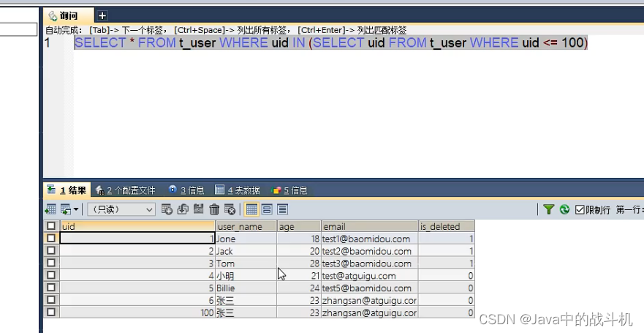Sort by the user_name column header
The height and width of the screenshot is (333, 644).
tap(246, 226)
